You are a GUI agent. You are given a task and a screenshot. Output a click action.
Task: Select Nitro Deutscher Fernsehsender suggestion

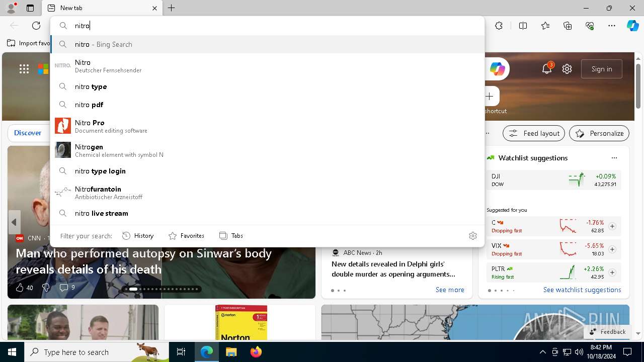[267, 66]
